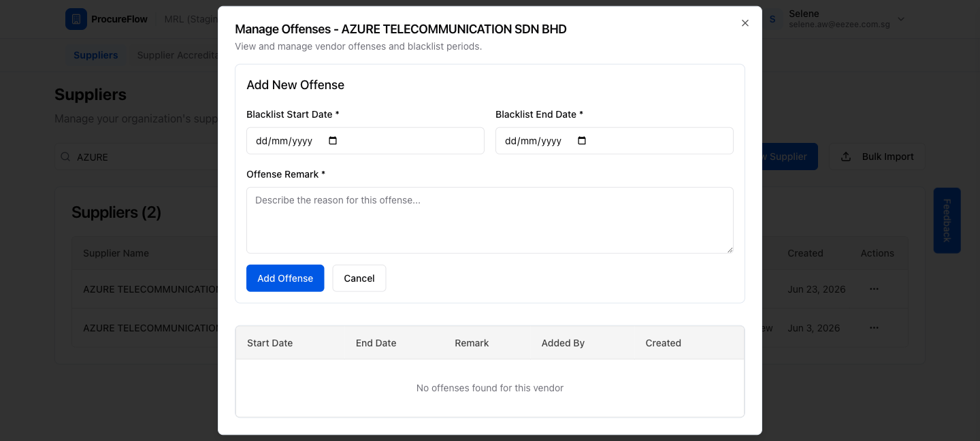The image size is (980, 441).
Task: Open calendar picker for Blacklist End Date
Action: point(582,141)
